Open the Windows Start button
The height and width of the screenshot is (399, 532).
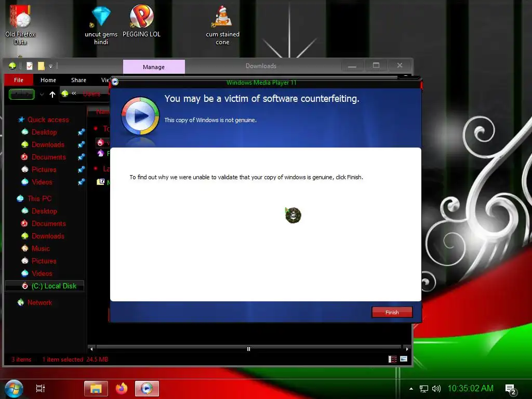pyautogui.click(x=14, y=389)
